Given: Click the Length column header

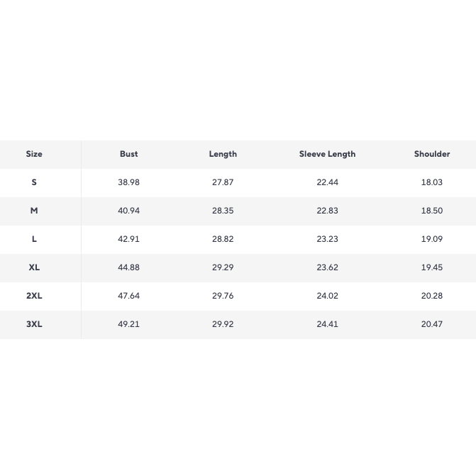Looking at the screenshot, I should click(223, 154).
